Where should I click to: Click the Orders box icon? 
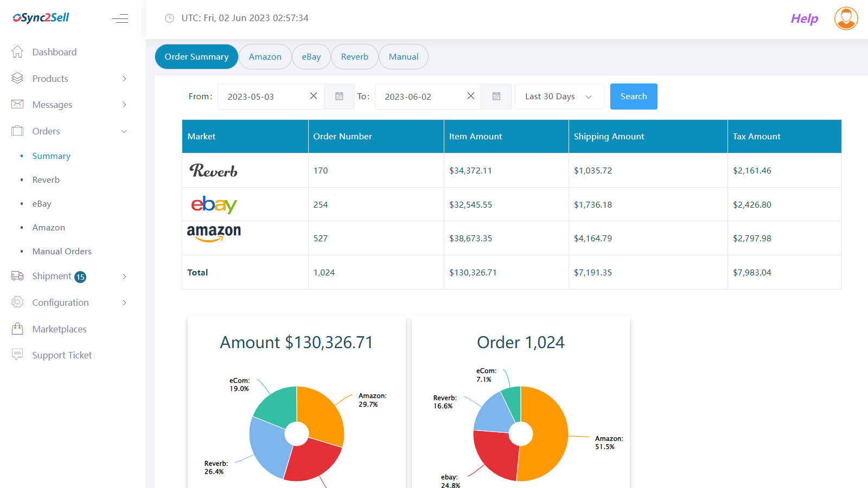(17, 131)
